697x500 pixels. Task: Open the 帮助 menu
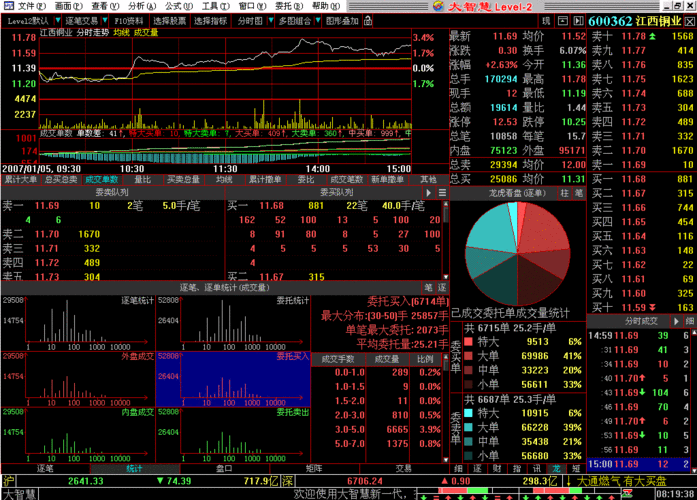point(326,6)
